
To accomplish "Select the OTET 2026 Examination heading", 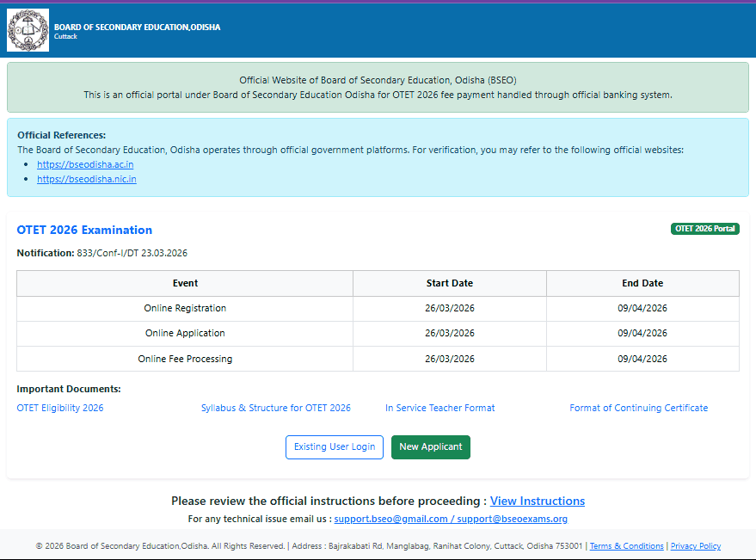I will pos(84,230).
